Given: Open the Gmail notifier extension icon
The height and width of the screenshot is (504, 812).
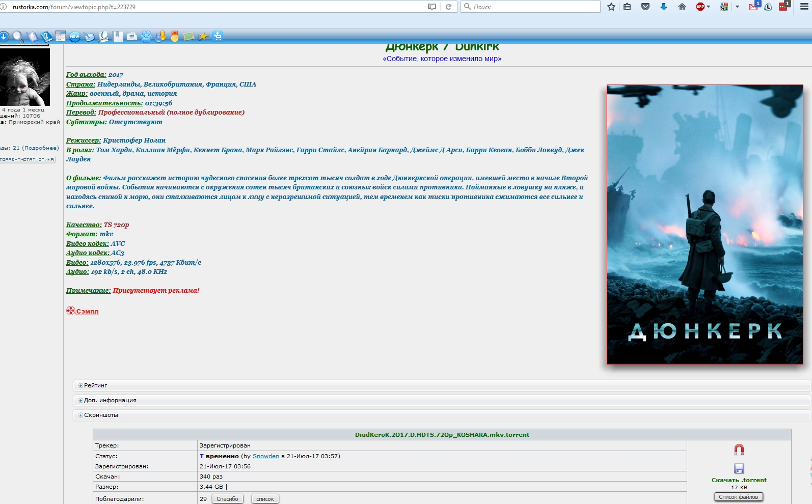Looking at the screenshot, I should tap(754, 6).
